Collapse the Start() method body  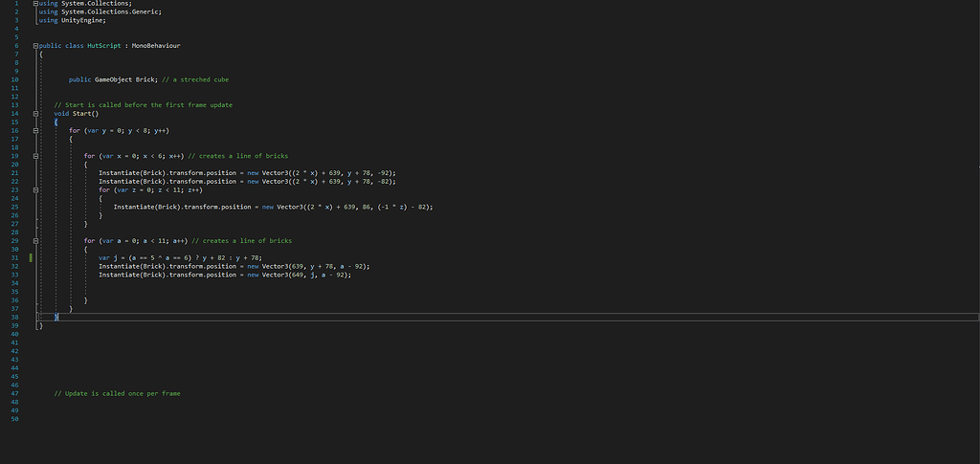(34, 113)
